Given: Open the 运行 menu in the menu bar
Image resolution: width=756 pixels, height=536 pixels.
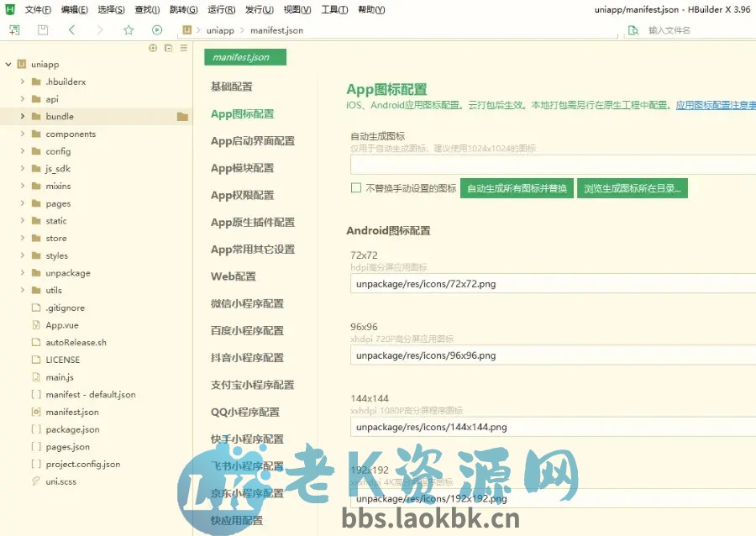Looking at the screenshot, I should click(x=221, y=9).
